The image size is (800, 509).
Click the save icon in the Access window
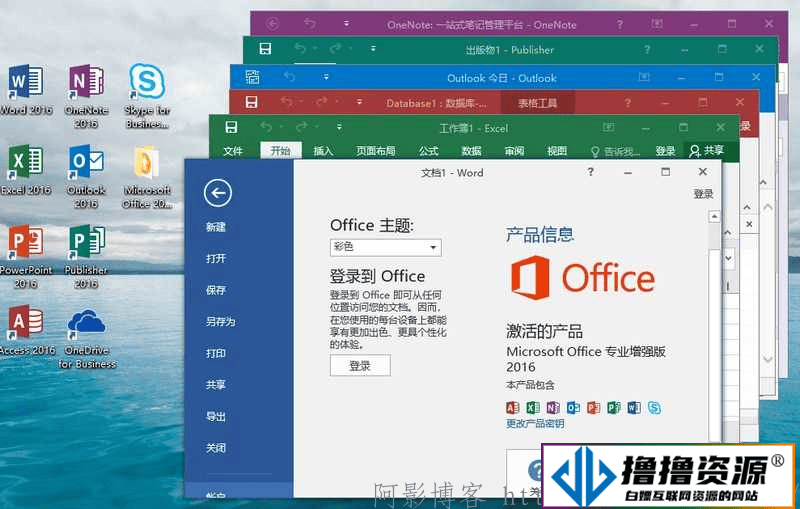pyautogui.click(x=251, y=102)
